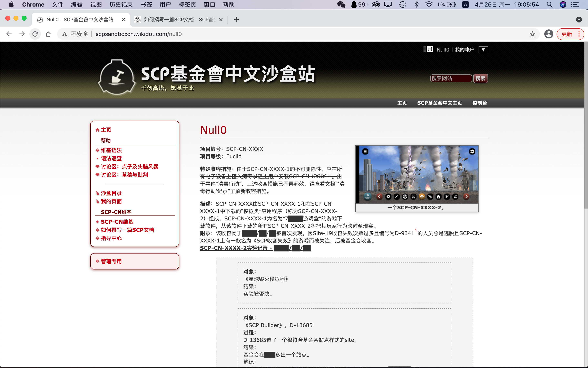
Task: Click the SCP-CN-XXXX-2 tornado game image
Action: (x=417, y=174)
